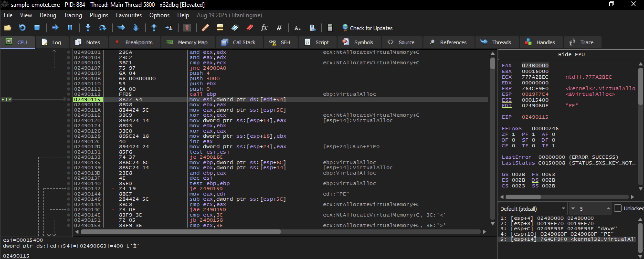Open Functions with the fx icon
The width and height of the screenshot is (644, 259).
click(x=264, y=28)
